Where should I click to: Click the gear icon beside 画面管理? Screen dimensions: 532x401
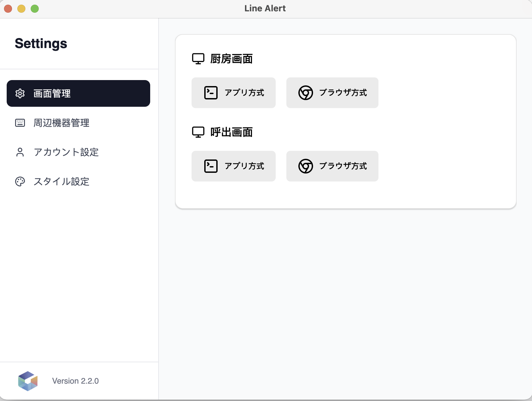(x=20, y=93)
